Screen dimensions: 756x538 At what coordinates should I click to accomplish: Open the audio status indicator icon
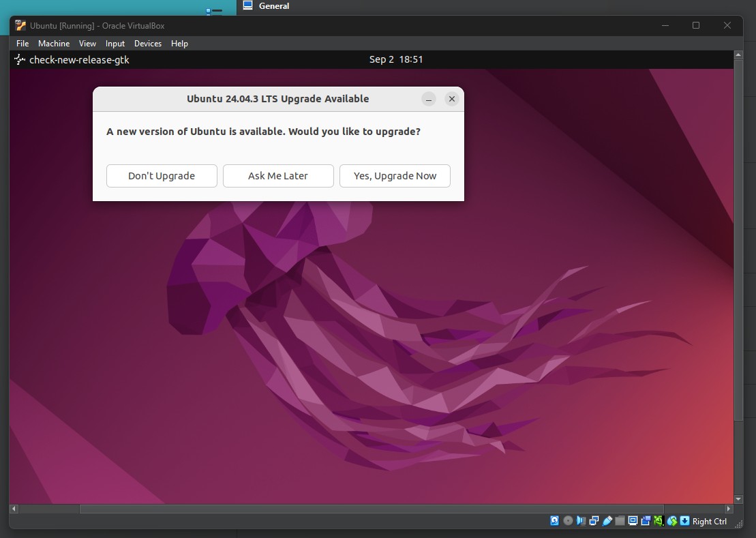tap(582, 520)
